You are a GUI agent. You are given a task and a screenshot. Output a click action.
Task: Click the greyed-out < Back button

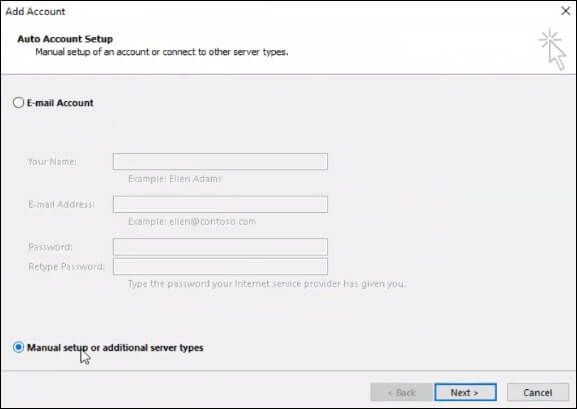[401, 392]
